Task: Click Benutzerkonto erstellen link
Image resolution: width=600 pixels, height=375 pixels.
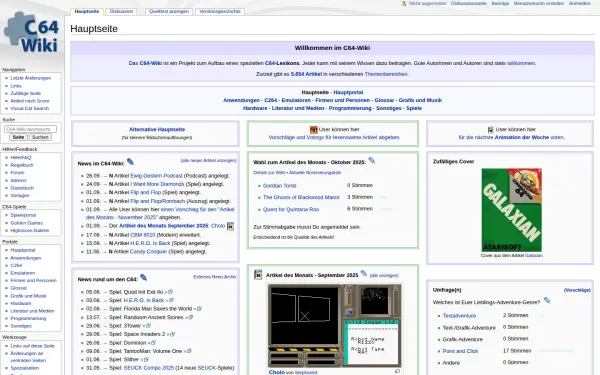Action: (539, 3)
